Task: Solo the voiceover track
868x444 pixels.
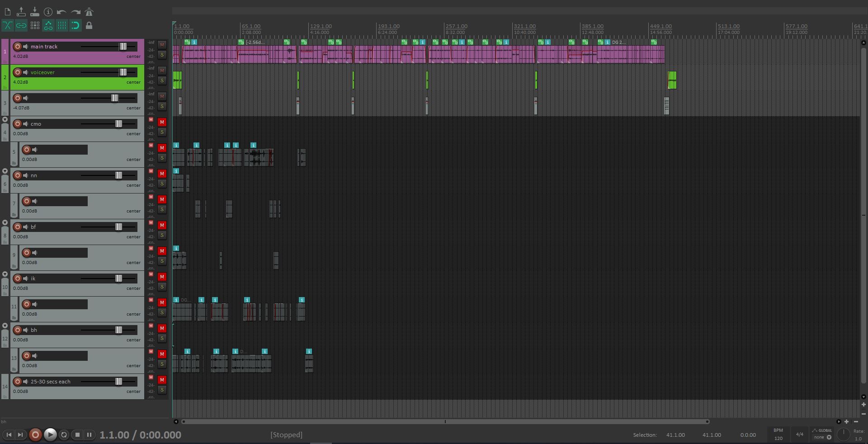Action: 162,81
